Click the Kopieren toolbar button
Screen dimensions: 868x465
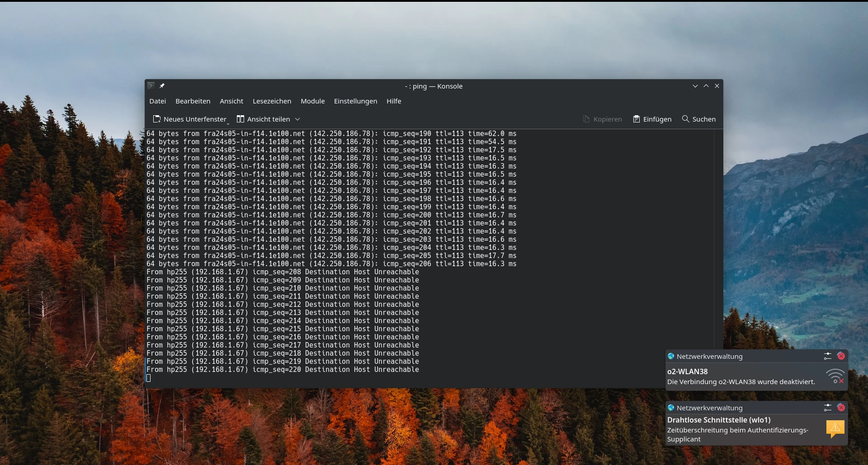[602, 119]
